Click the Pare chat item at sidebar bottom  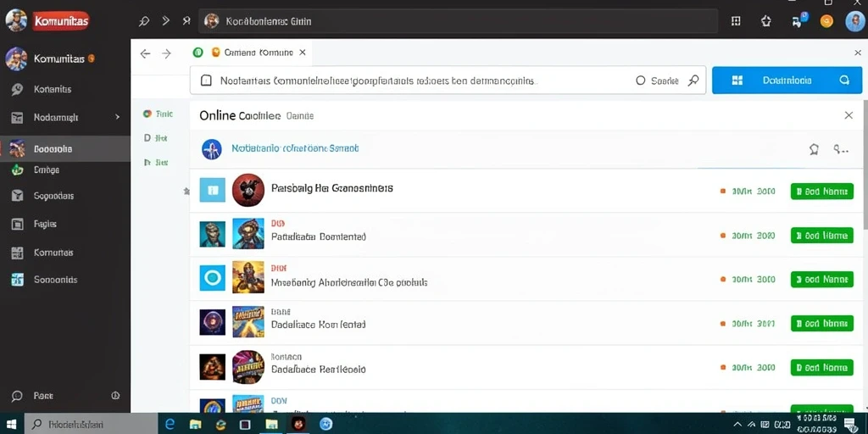[43, 395]
